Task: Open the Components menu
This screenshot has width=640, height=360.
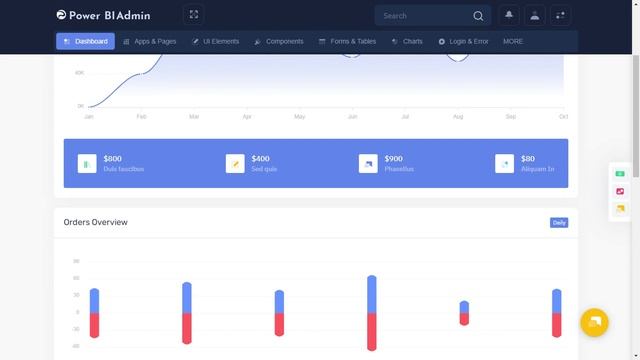Action: (279, 41)
